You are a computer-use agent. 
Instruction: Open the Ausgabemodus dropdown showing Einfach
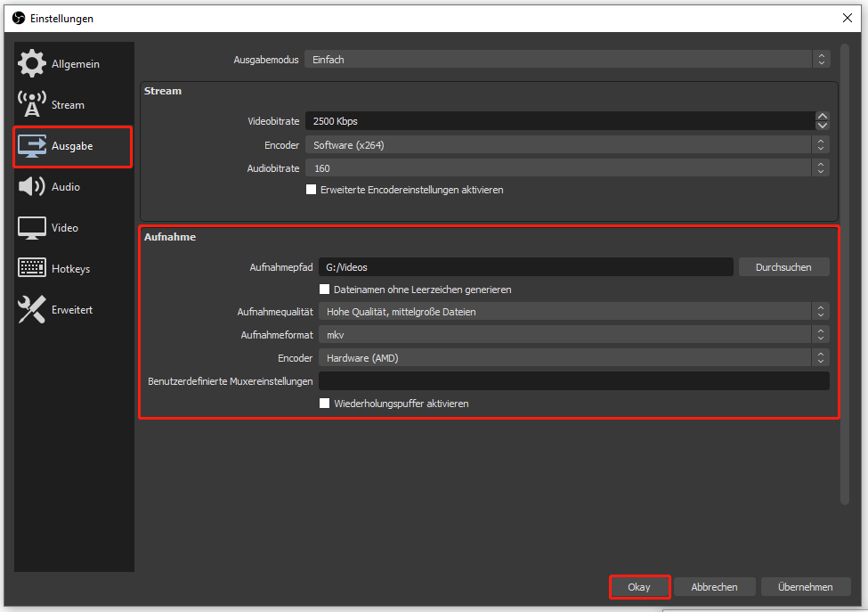pyautogui.click(x=567, y=60)
